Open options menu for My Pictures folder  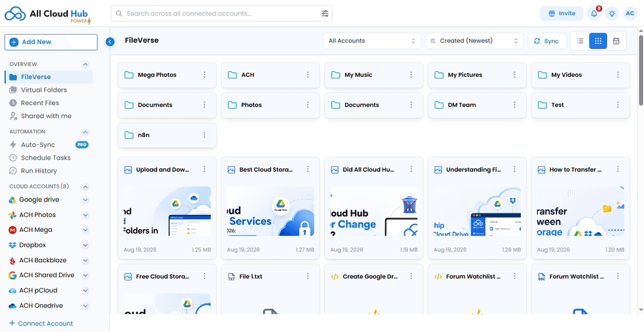(x=515, y=75)
